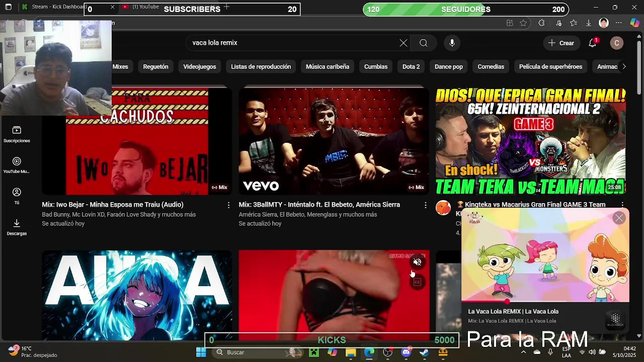
Task: Toggle captions on hovered video preview
Action: pos(417,282)
